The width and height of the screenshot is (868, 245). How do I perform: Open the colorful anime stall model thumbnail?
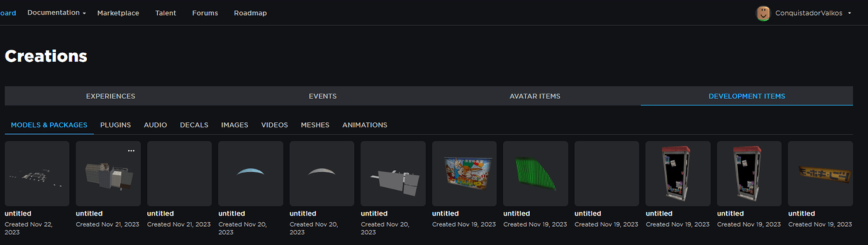[x=464, y=173]
